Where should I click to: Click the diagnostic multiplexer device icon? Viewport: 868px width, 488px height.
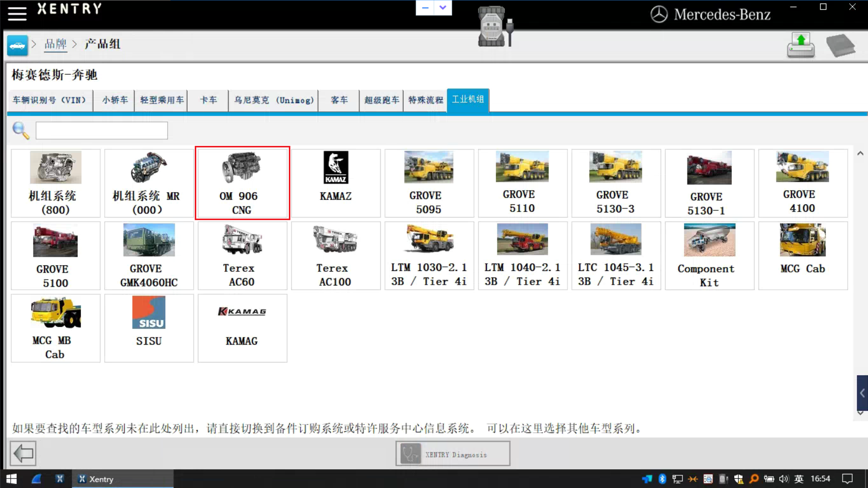(495, 26)
